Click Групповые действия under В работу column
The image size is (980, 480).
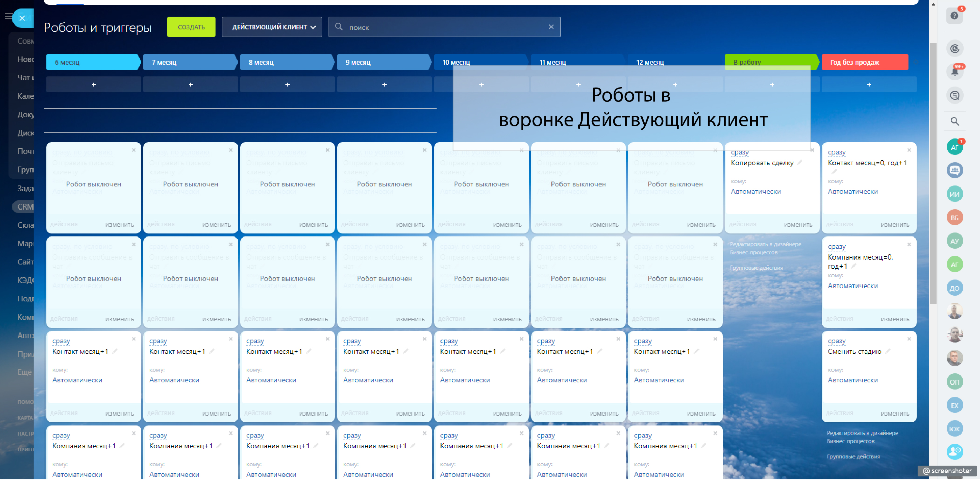(756, 268)
